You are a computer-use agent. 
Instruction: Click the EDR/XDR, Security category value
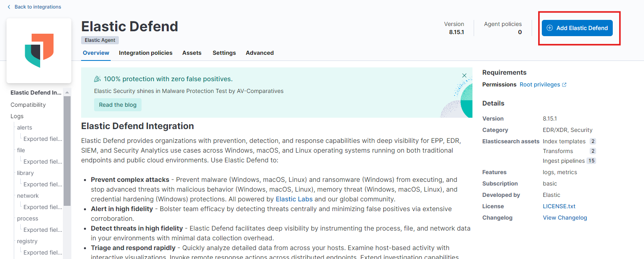pos(567,130)
